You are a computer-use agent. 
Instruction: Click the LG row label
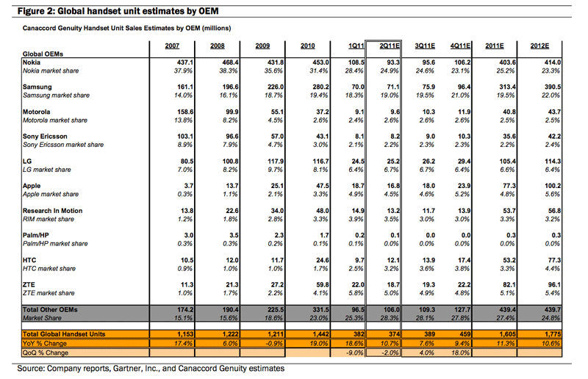click(x=27, y=162)
